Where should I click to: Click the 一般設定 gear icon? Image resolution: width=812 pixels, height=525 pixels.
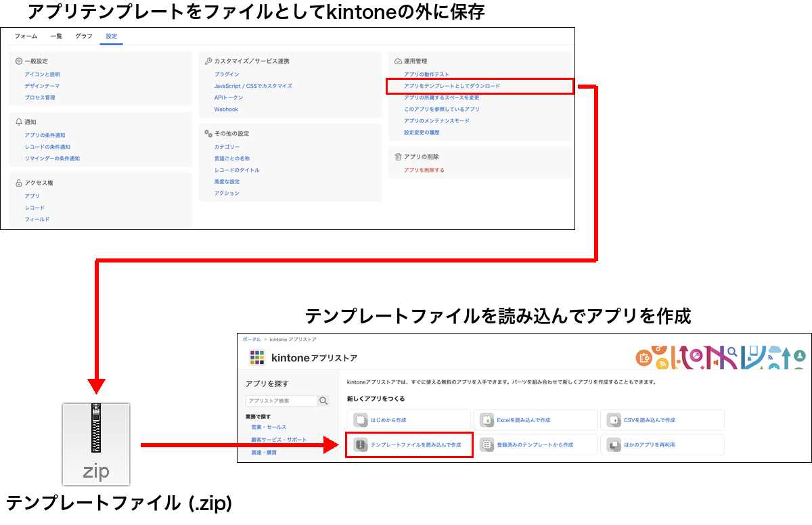(19, 61)
